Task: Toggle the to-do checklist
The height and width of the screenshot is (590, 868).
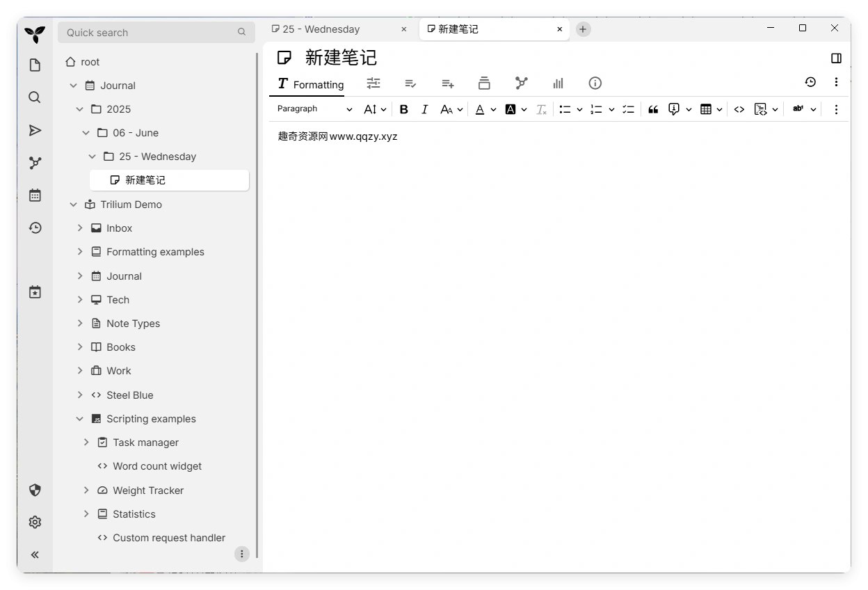Action: [x=628, y=109]
